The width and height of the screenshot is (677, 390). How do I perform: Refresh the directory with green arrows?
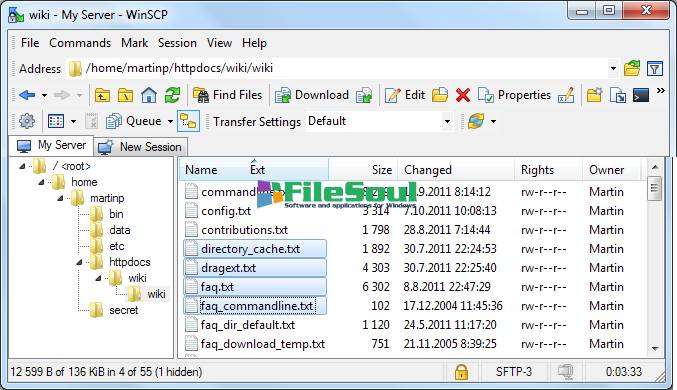pos(172,95)
